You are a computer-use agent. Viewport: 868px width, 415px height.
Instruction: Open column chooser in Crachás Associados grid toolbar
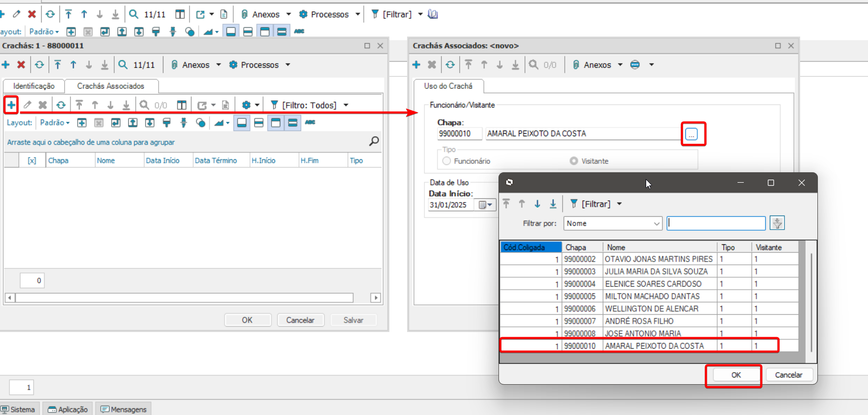point(182,105)
